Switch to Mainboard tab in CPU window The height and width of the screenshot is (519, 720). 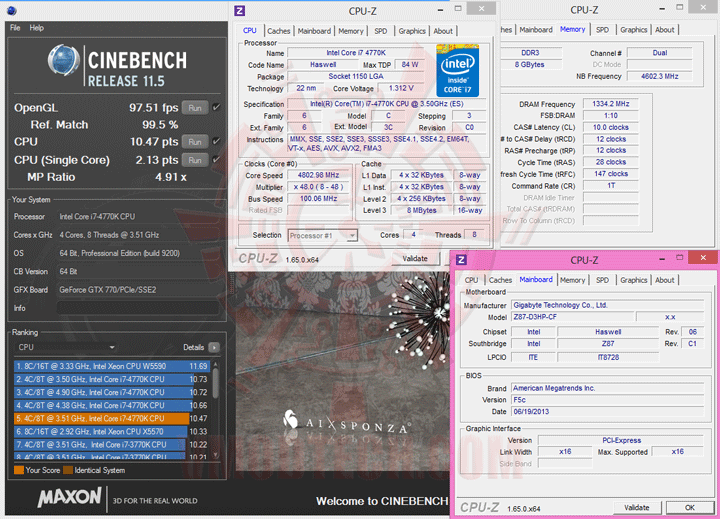click(x=314, y=31)
